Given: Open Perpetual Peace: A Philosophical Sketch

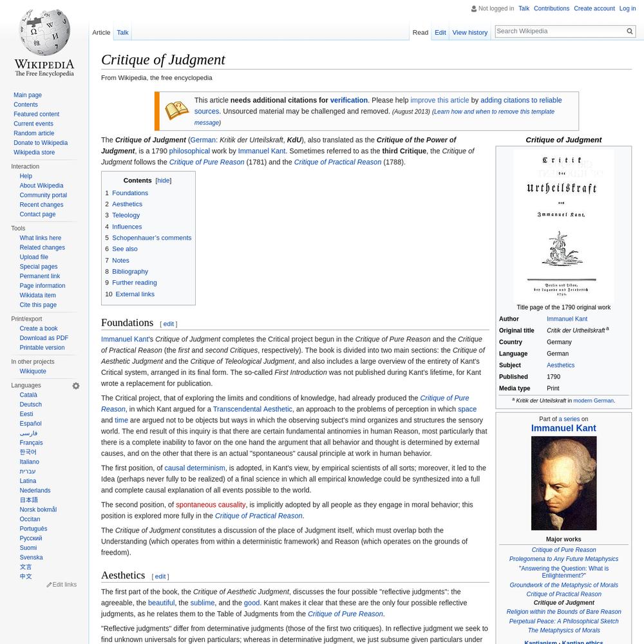Looking at the screenshot, I should (x=563, y=621).
